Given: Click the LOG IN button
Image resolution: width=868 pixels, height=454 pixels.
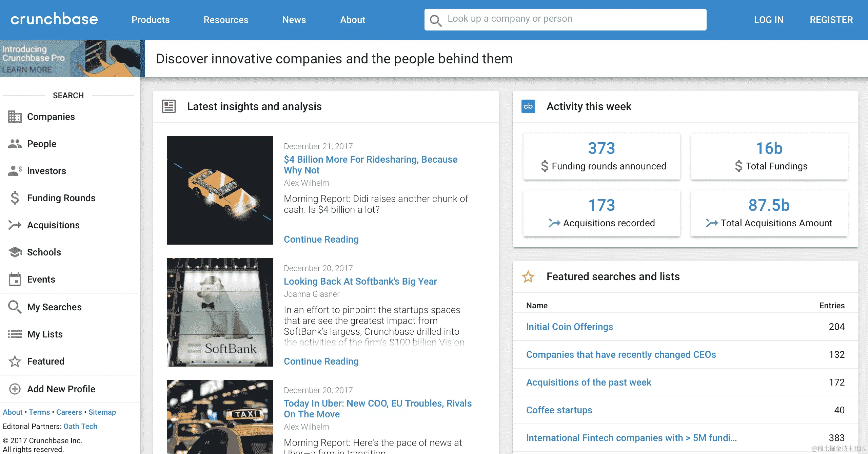Looking at the screenshot, I should 769,20.
